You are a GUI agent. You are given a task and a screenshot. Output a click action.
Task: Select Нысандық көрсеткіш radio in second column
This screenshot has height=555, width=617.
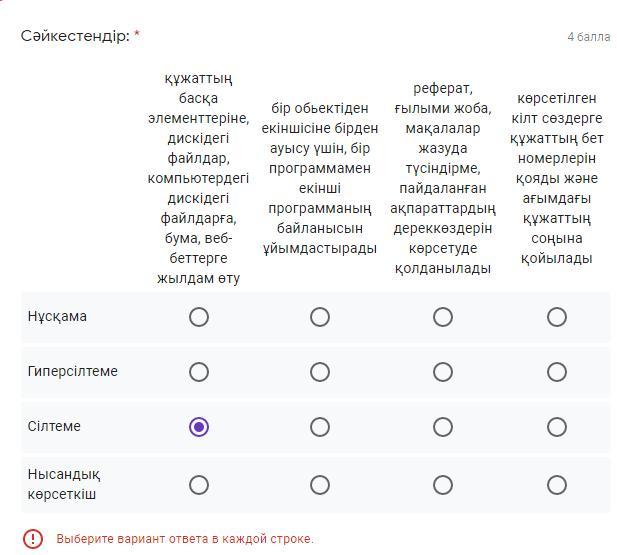pyautogui.click(x=319, y=485)
